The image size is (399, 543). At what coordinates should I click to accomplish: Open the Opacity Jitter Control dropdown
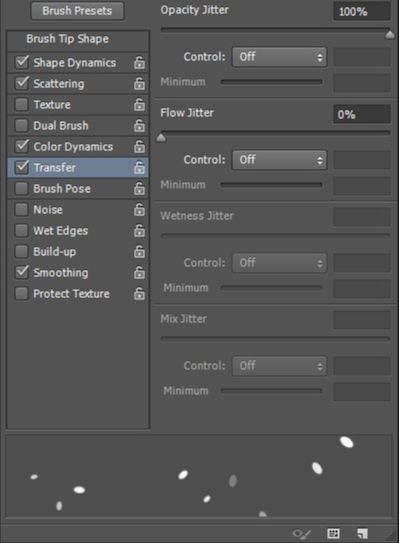tap(279, 57)
